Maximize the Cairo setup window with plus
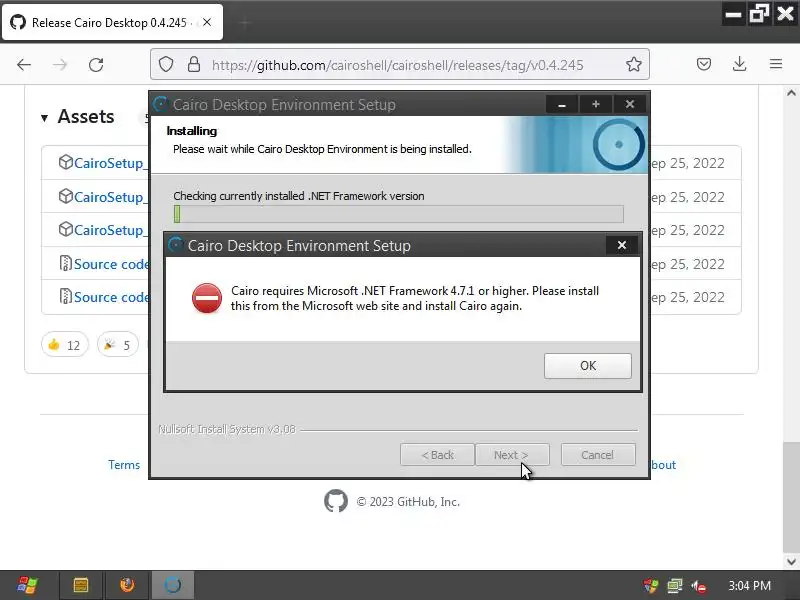Image resolution: width=800 pixels, height=600 pixels. coord(595,105)
